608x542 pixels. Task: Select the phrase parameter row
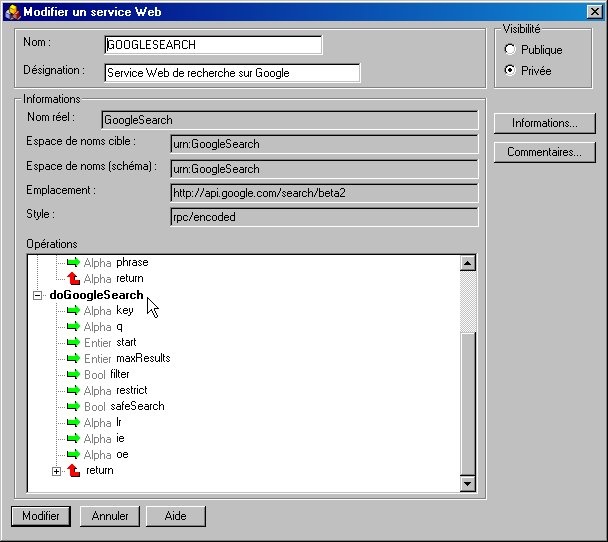tap(132, 262)
